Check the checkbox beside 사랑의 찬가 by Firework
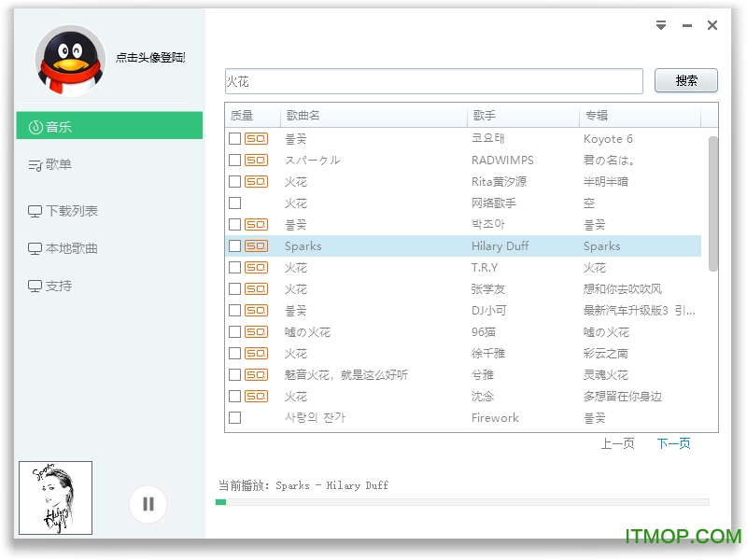This screenshot has height=560, width=747. pos(235,417)
